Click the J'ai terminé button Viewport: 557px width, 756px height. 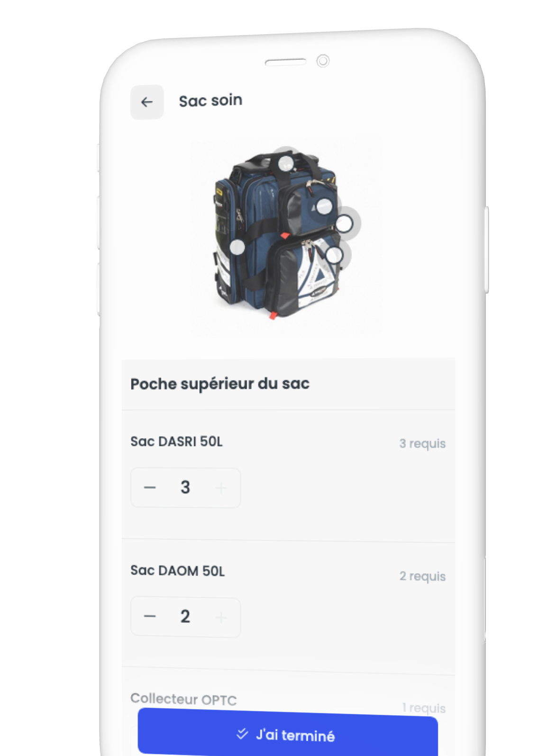click(288, 733)
